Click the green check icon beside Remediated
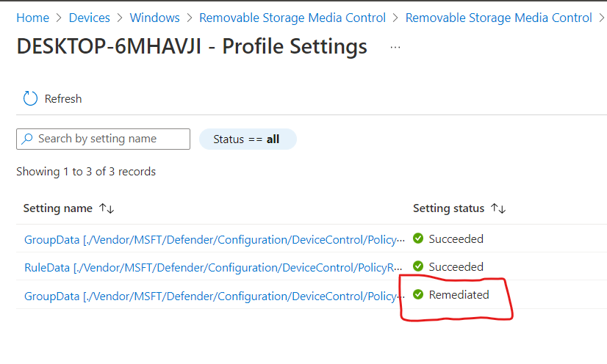Image resolution: width=607 pixels, height=364 pixels. pyautogui.click(x=418, y=294)
